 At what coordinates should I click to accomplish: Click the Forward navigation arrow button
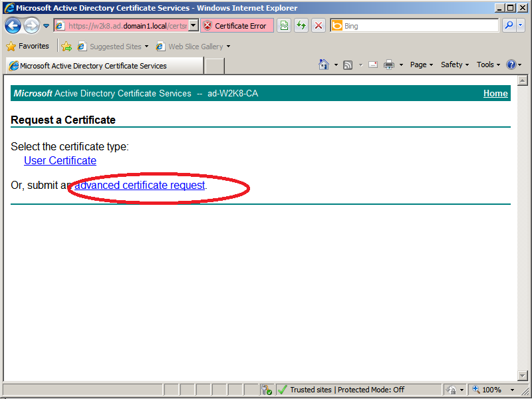coord(31,26)
